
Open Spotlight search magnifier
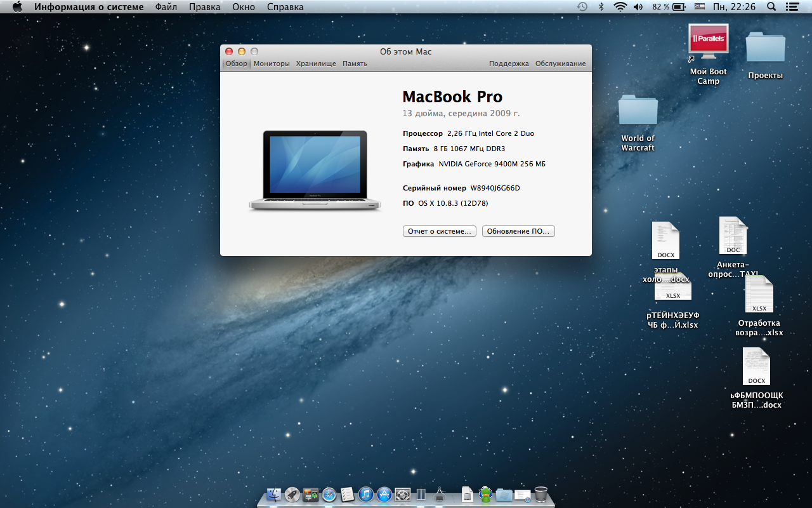pos(771,7)
